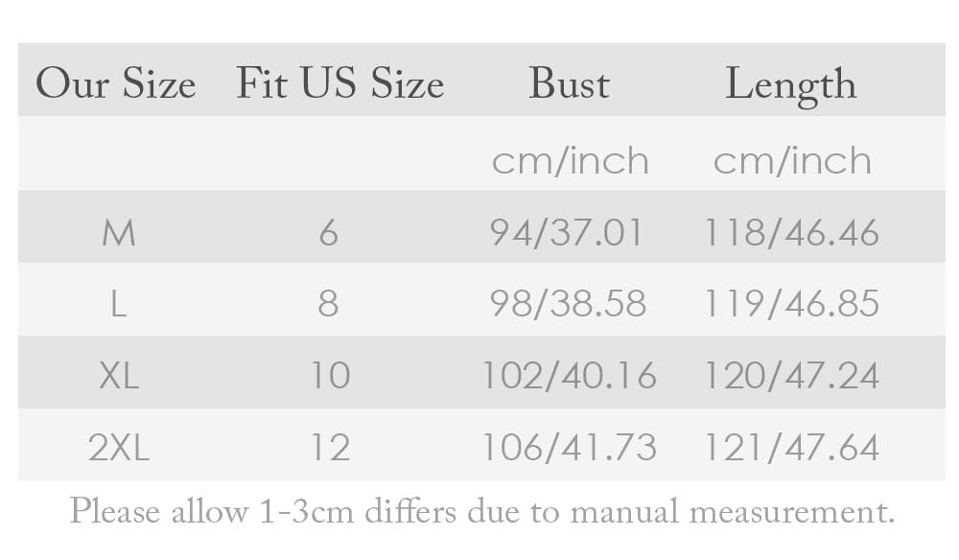
Task: Select the 'Bust' column header
Action: pos(569,84)
